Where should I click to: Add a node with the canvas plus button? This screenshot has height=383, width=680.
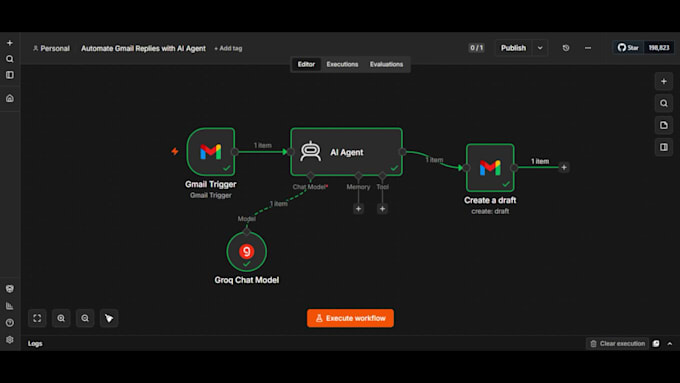tap(664, 81)
